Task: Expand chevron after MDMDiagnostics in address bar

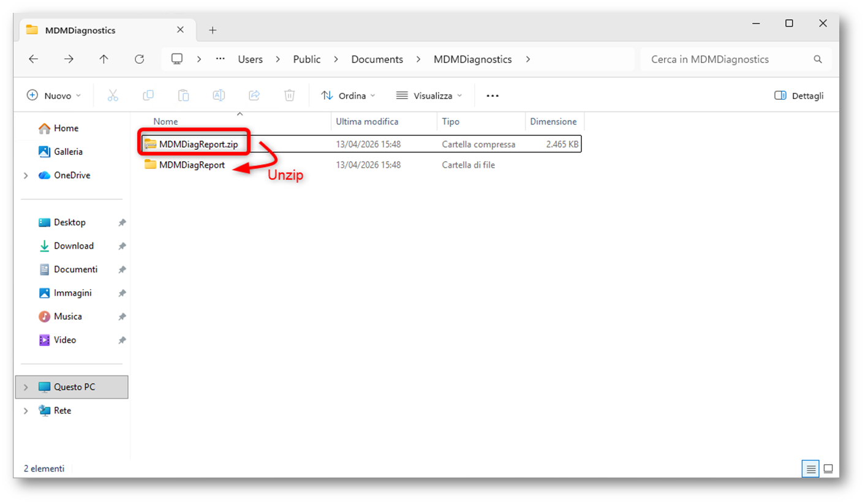Action: pos(528,59)
